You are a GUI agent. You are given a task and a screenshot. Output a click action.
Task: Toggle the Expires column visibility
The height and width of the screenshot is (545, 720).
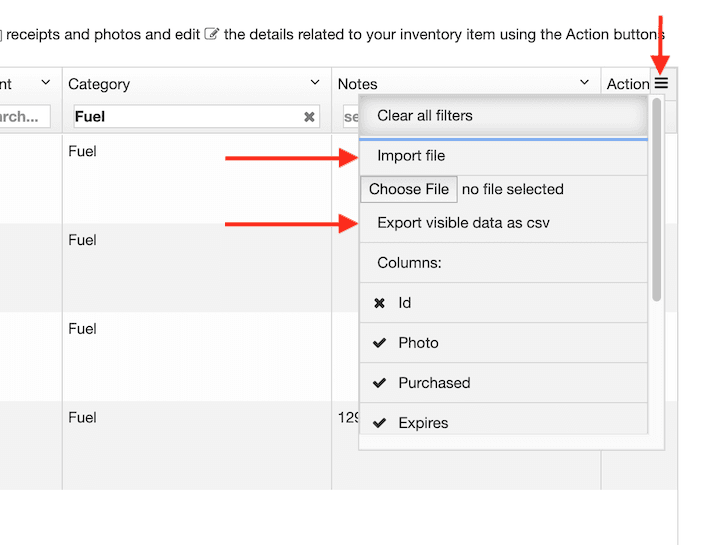pos(504,421)
